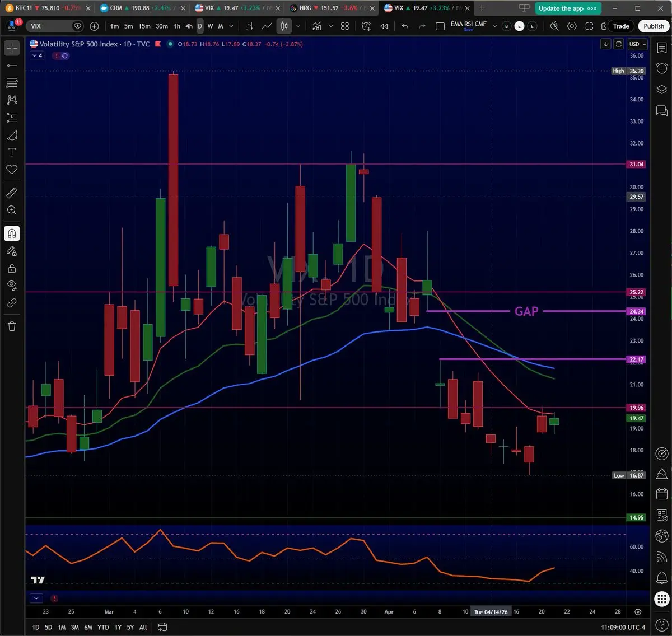Open the Notifications bell

[x=662, y=577]
